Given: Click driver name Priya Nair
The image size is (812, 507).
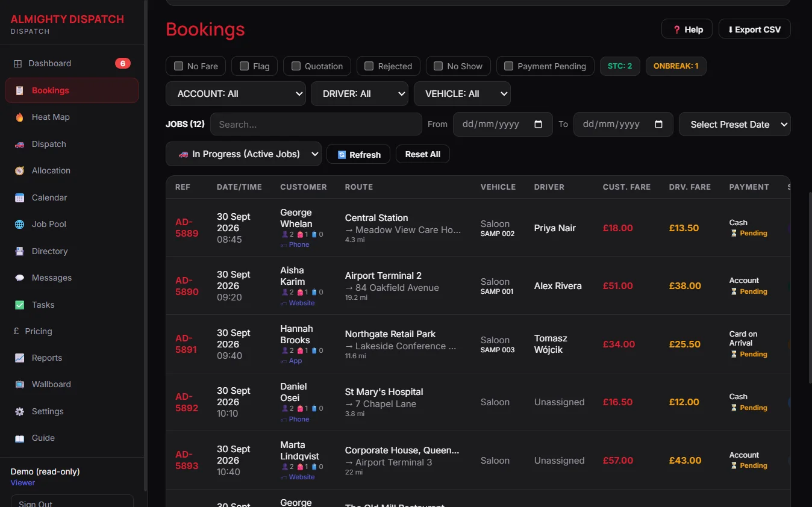Looking at the screenshot, I should pos(555,228).
